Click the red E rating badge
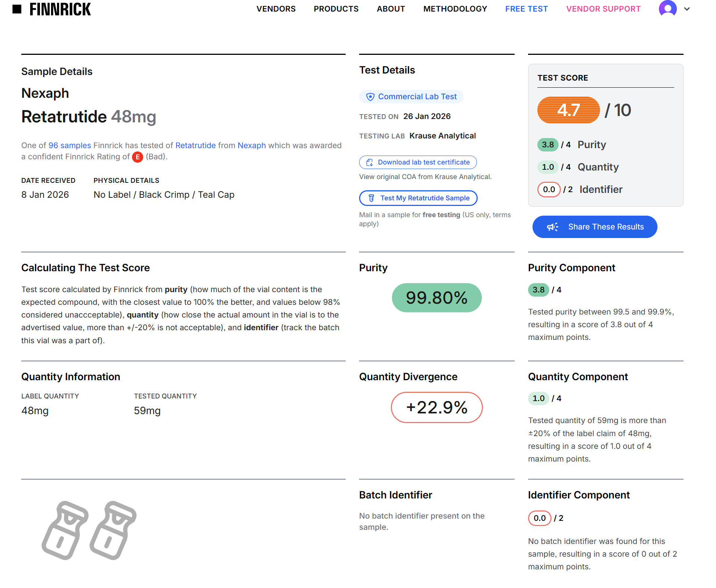This screenshot has height=588, width=716. 138,157
